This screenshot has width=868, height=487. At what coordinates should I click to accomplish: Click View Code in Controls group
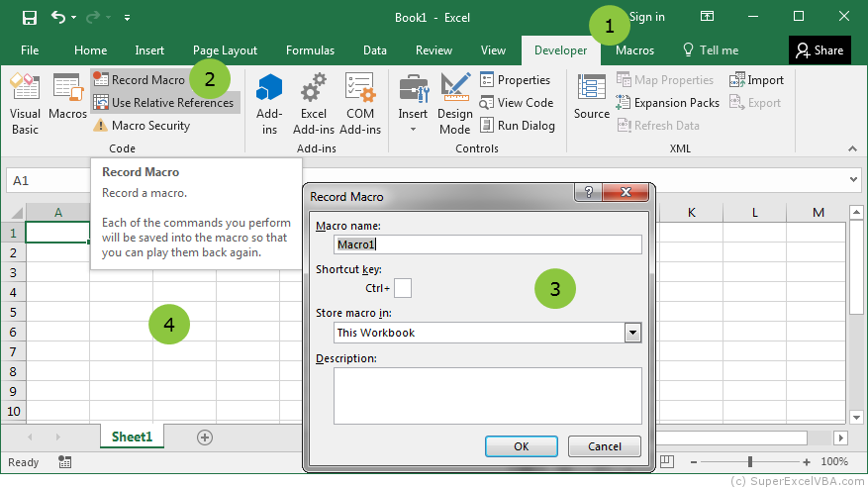pyautogui.click(x=517, y=103)
